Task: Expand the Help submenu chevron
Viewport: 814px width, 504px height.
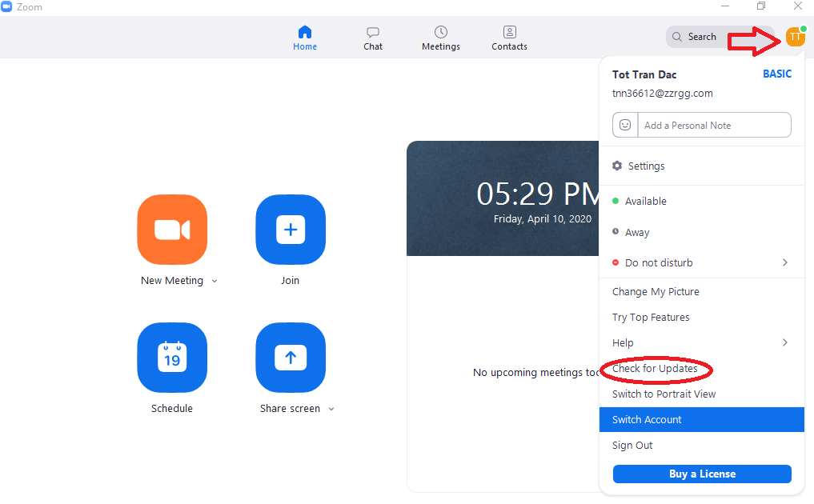Action: 784,342
